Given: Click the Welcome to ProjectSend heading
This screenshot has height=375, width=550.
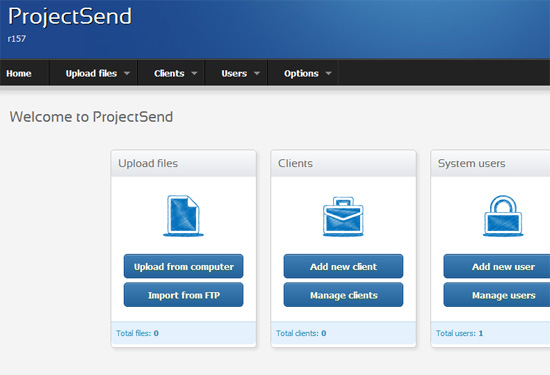Looking at the screenshot, I should click(x=91, y=117).
